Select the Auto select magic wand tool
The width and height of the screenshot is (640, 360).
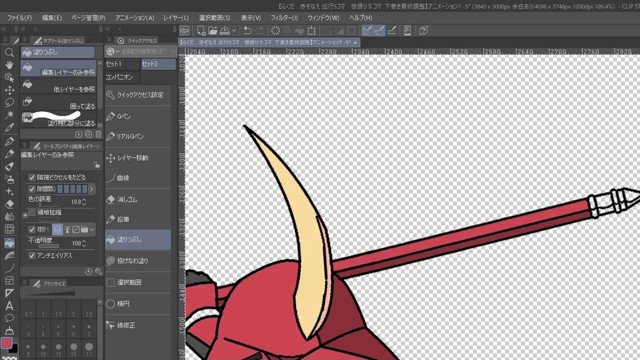pos(9,115)
